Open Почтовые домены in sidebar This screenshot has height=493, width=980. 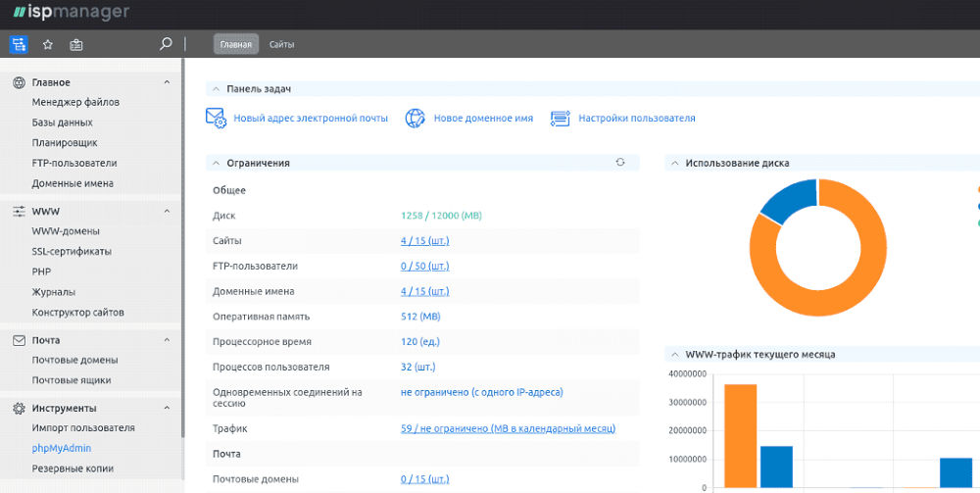tap(75, 360)
